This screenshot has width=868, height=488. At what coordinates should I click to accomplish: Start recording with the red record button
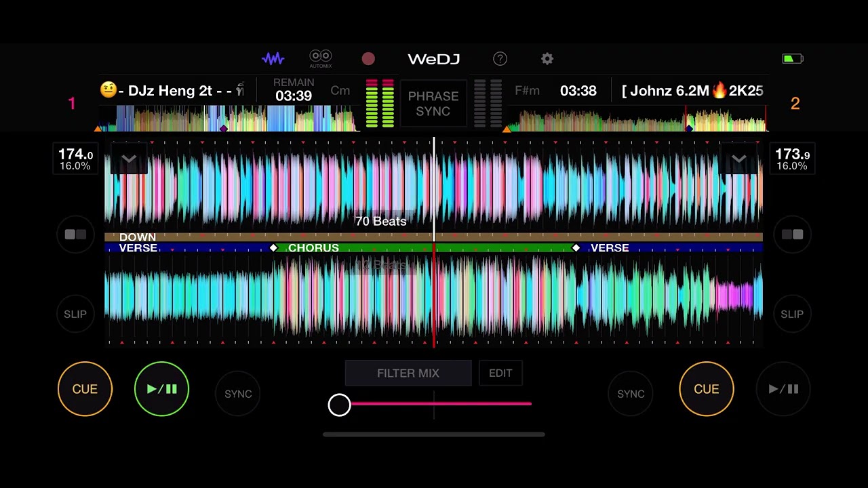(x=368, y=59)
